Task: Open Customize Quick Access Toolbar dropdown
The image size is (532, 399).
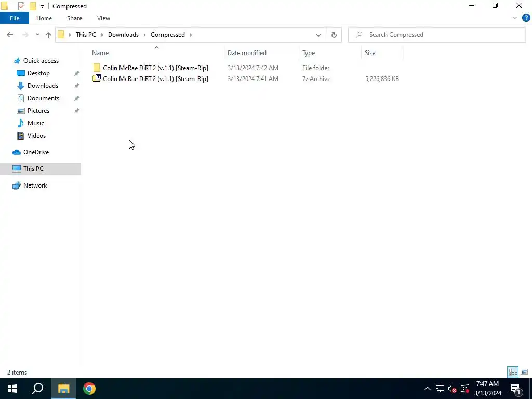Action: click(x=42, y=6)
